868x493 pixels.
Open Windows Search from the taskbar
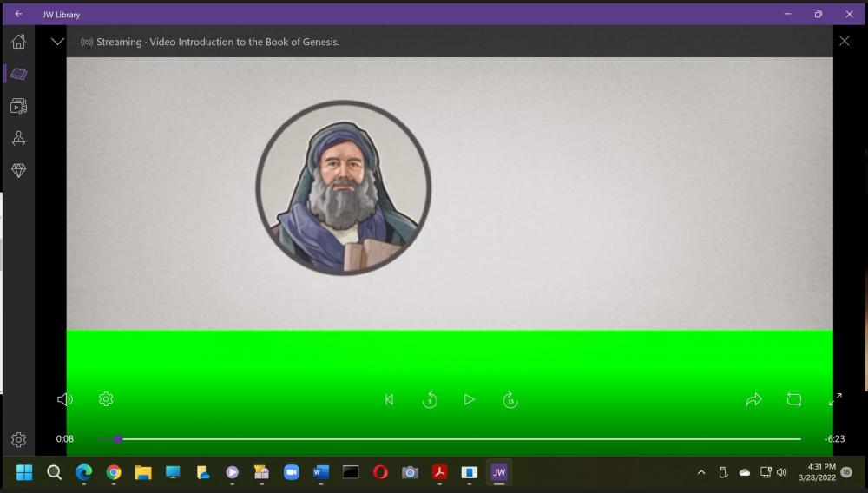(x=54, y=472)
